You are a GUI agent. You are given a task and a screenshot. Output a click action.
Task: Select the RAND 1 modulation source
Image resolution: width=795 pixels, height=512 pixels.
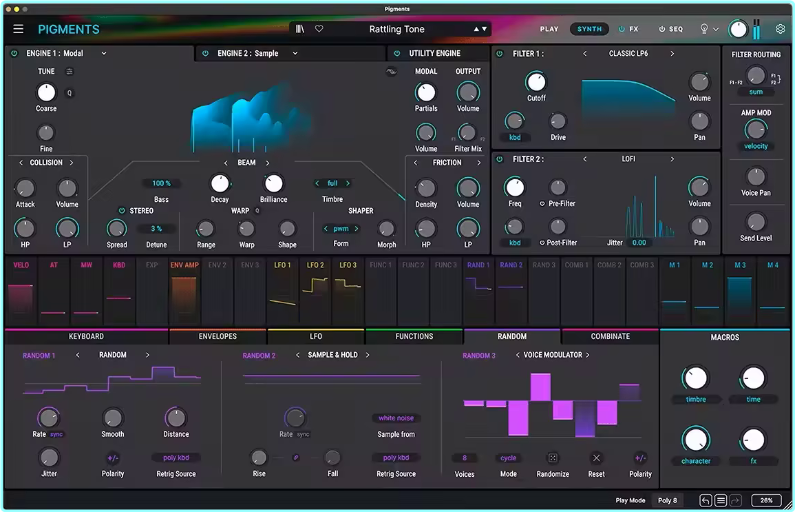pyautogui.click(x=478, y=290)
